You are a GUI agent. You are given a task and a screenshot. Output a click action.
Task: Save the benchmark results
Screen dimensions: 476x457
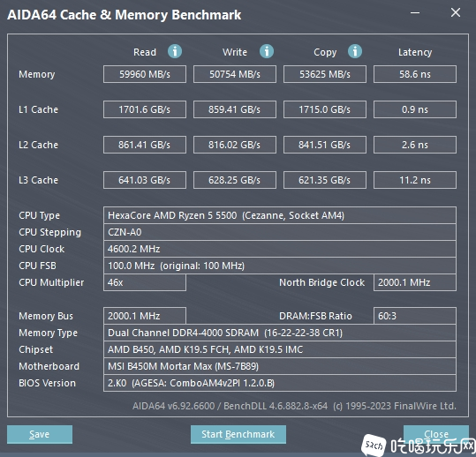point(40,434)
